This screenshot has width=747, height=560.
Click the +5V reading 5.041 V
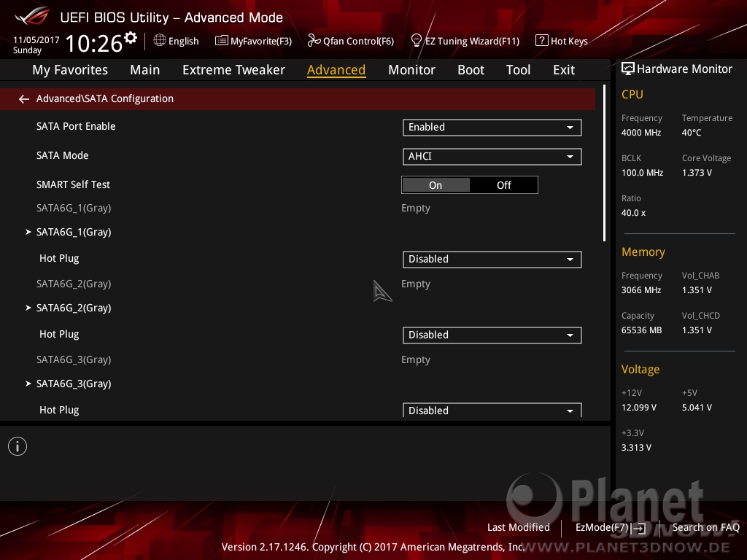coord(697,407)
